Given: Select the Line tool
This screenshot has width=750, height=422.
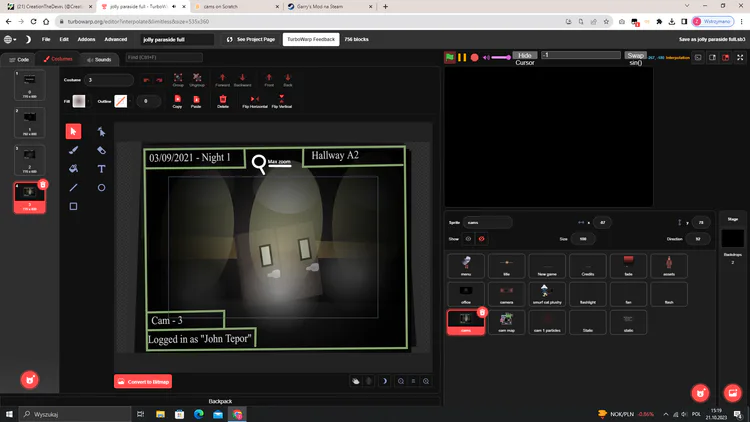Looking at the screenshot, I should [x=73, y=188].
